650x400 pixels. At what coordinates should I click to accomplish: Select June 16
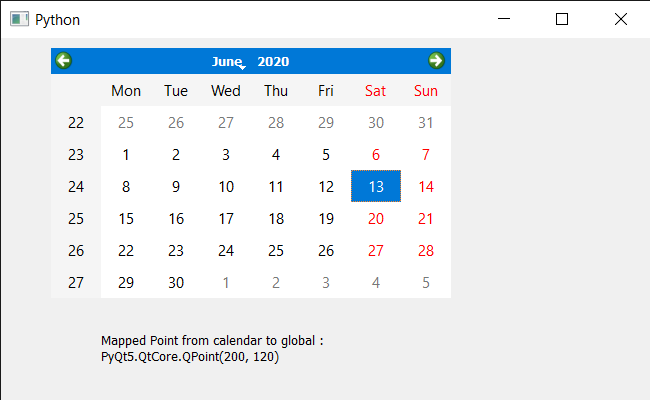tap(176, 218)
